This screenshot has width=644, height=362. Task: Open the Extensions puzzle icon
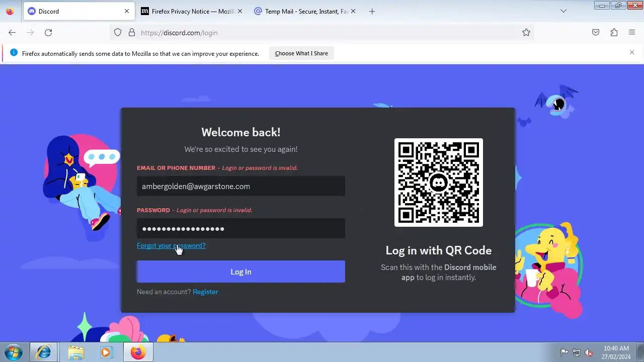(614, 33)
